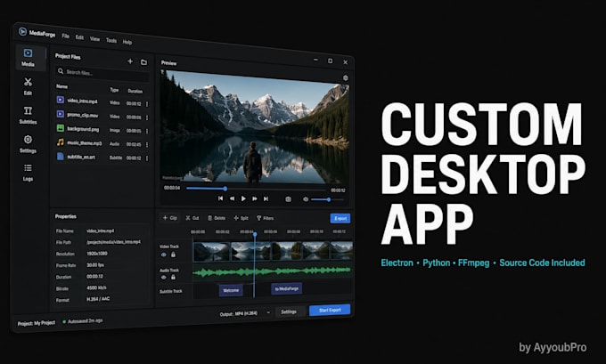This screenshot has width=606, height=364.
Task: Click the 'Autosaved 2m ago' status
Action: tap(83, 321)
